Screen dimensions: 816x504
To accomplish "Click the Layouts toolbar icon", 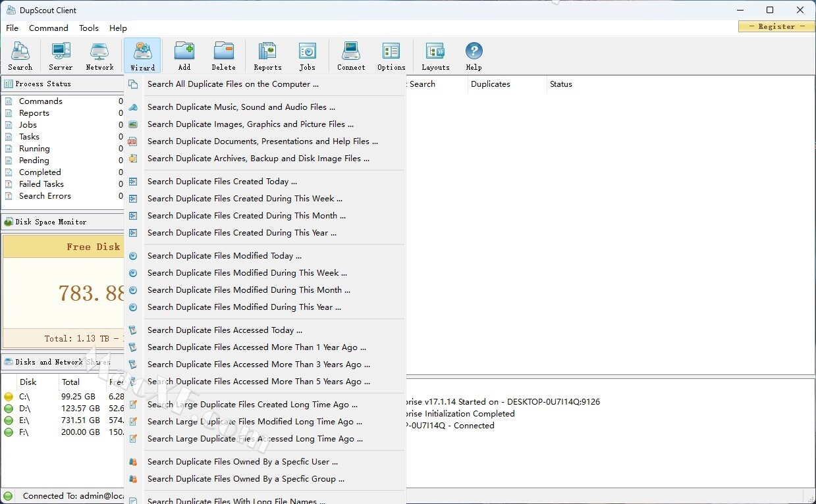I will pos(435,56).
